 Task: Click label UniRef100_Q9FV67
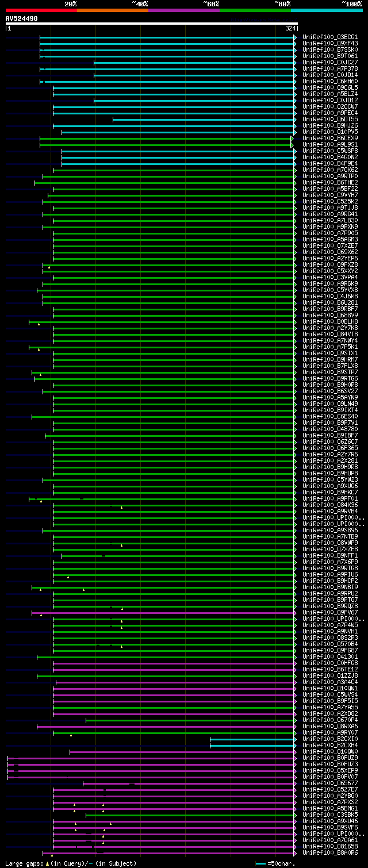click(330, 613)
